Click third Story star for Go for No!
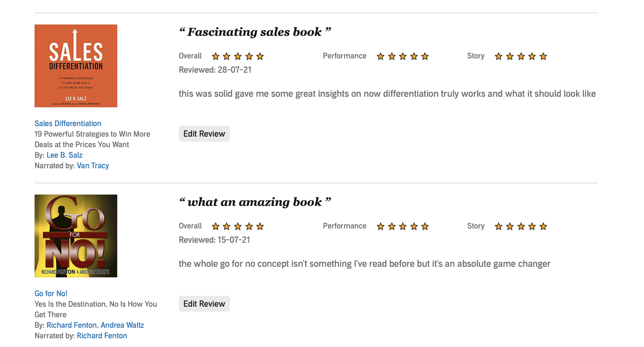The image size is (644, 347). click(521, 226)
